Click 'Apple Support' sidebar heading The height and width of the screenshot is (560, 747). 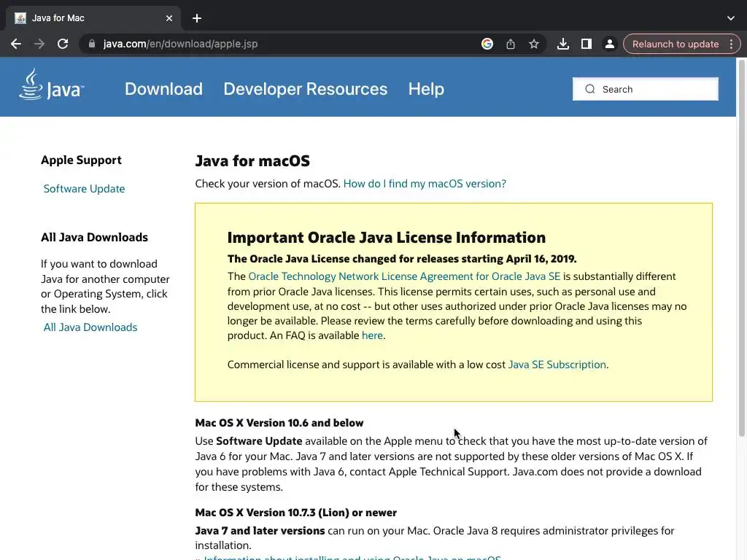tap(81, 160)
